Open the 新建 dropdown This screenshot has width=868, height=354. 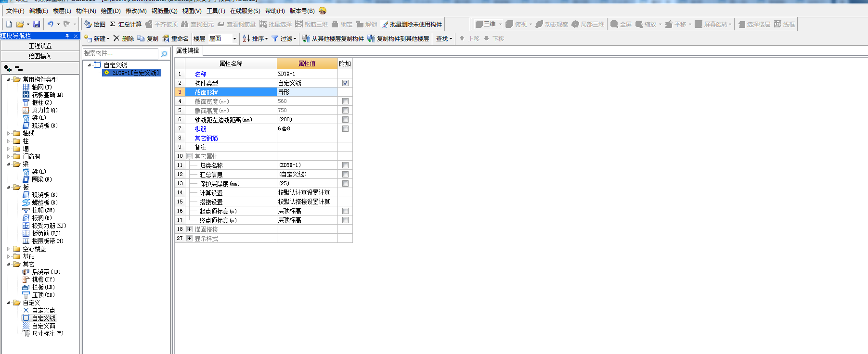pyautogui.click(x=108, y=38)
